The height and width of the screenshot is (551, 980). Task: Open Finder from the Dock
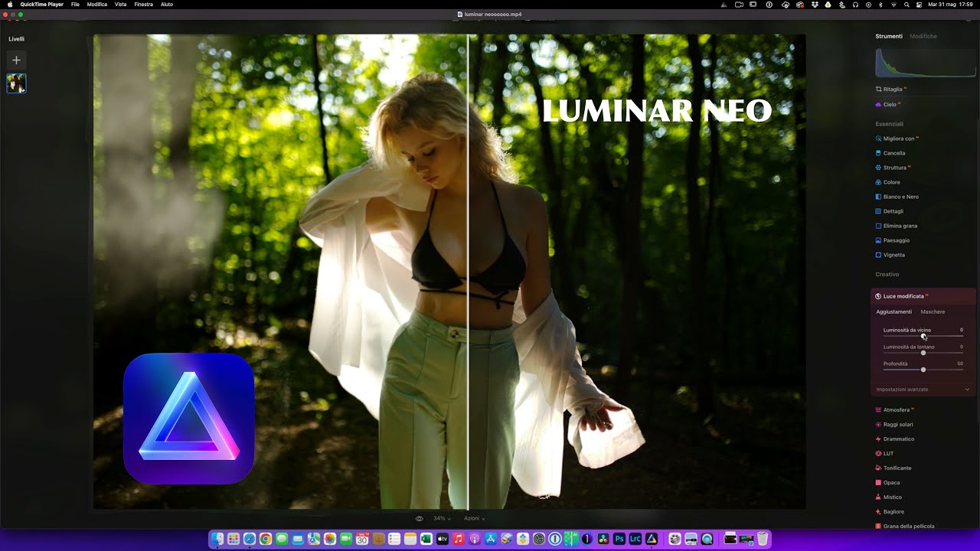pyautogui.click(x=218, y=540)
